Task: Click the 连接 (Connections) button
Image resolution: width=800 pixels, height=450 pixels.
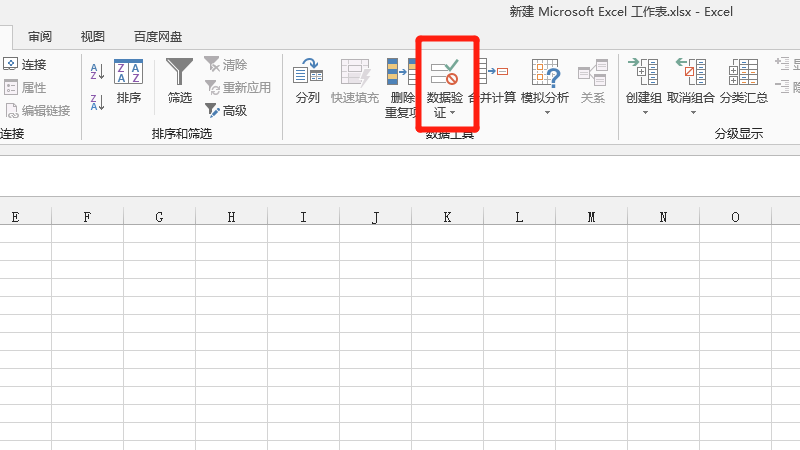Action: click(x=26, y=64)
